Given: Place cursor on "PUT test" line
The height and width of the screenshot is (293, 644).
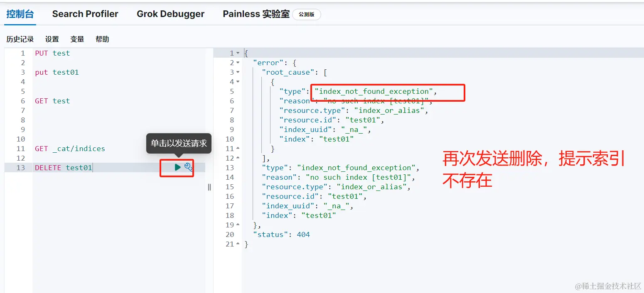Looking at the screenshot, I should [52, 53].
